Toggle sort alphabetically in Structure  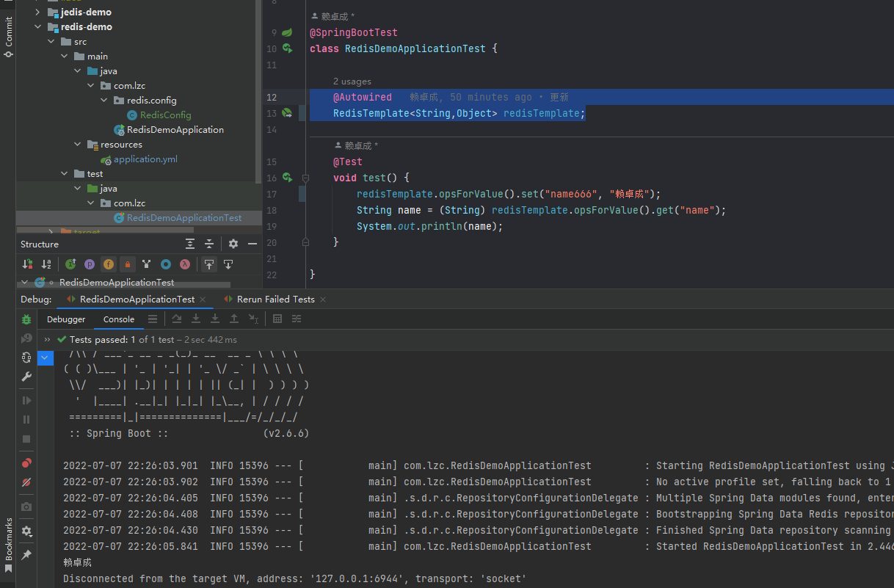pyautogui.click(x=46, y=264)
